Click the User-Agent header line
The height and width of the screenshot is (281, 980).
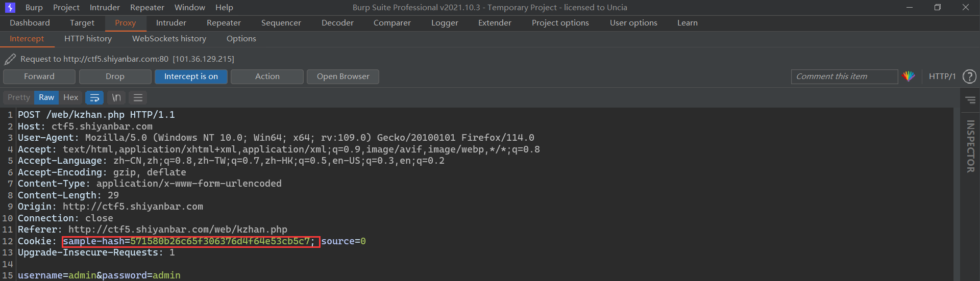[276, 138]
